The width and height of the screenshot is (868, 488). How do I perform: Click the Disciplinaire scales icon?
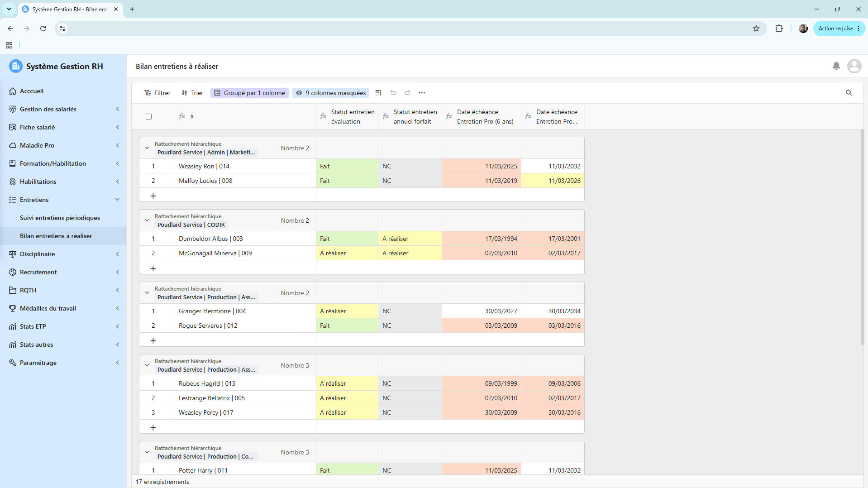pyautogui.click(x=13, y=254)
